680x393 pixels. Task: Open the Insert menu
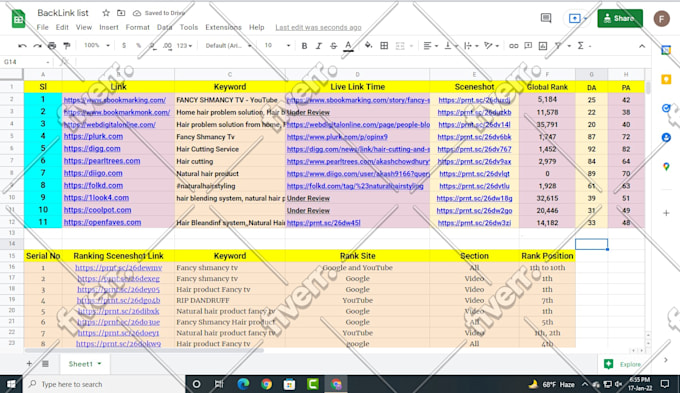108,27
